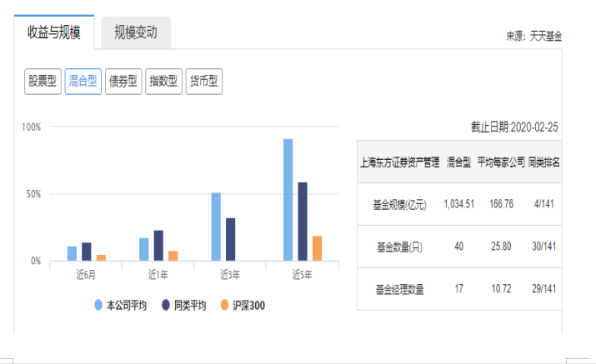Image resolution: width=596 pixels, height=364 pixels.
Task: Click the 近3年 axis label
Action: pos(230,274)
